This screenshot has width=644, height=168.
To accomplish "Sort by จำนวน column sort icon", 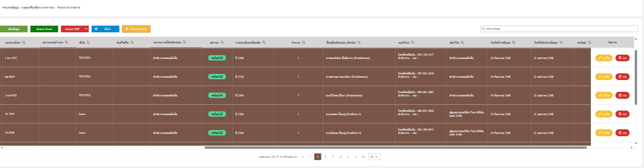I will pos(303,43).
